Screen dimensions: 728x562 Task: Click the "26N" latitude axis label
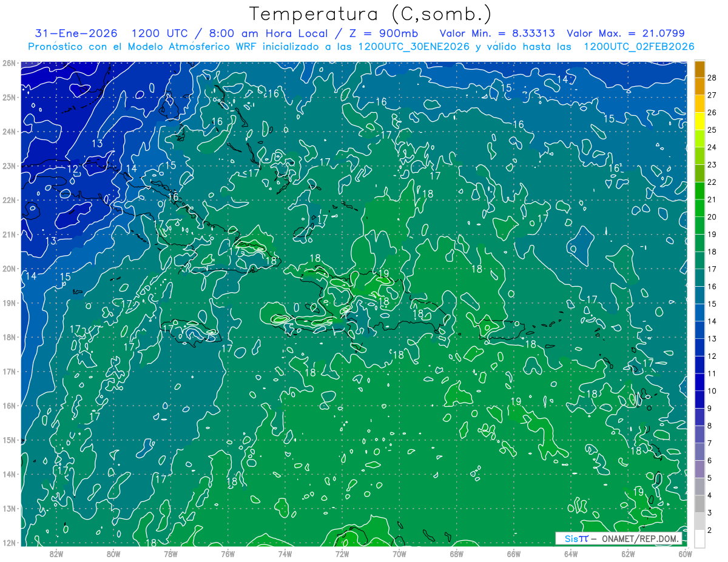click(8, 62)
